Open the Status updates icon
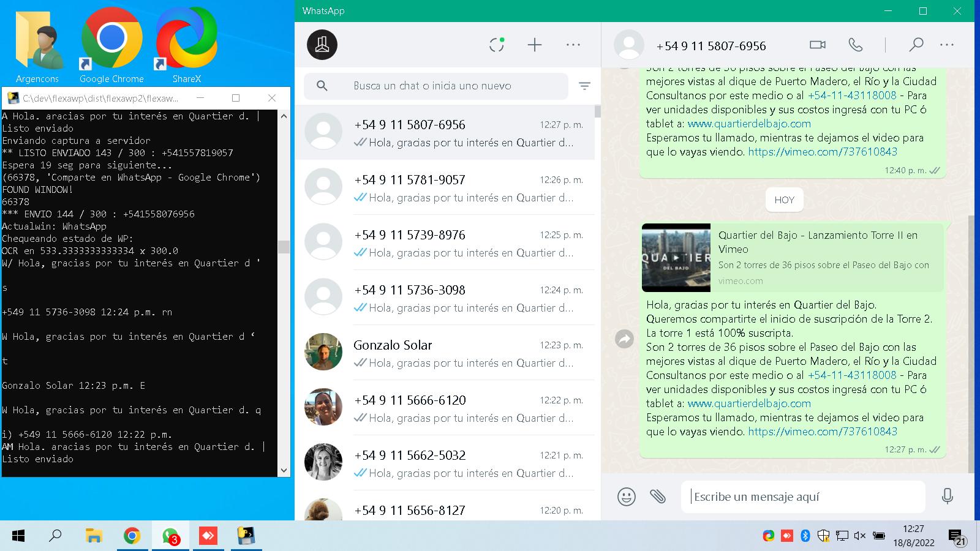Image resolution: width=980 pixels, height=551 pixels. [x=497, y=45]
